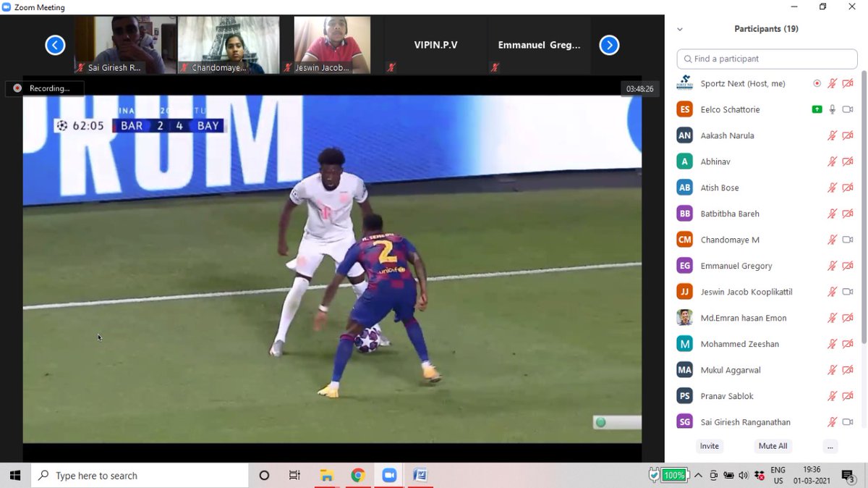Viewport: 868px width, 488px height.
Task: Select Jeswin Jacob's video thumbnail
Action: click(x=333, y=46)
